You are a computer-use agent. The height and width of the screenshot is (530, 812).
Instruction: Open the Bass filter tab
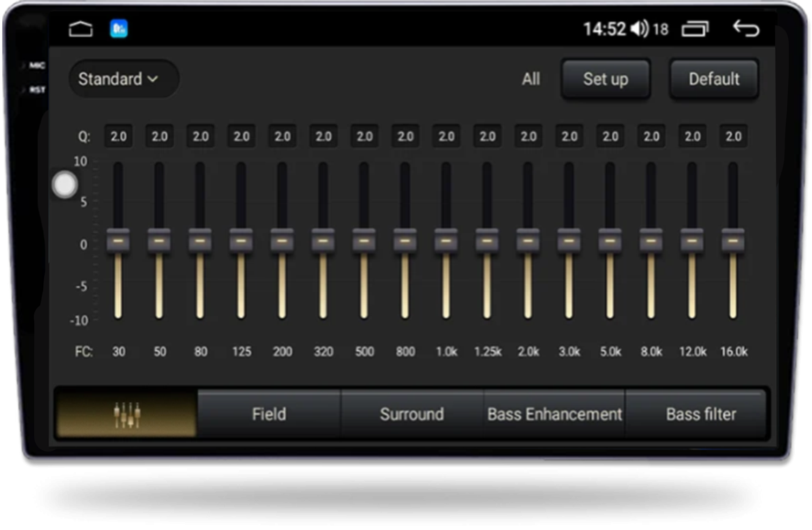(701, 414)
